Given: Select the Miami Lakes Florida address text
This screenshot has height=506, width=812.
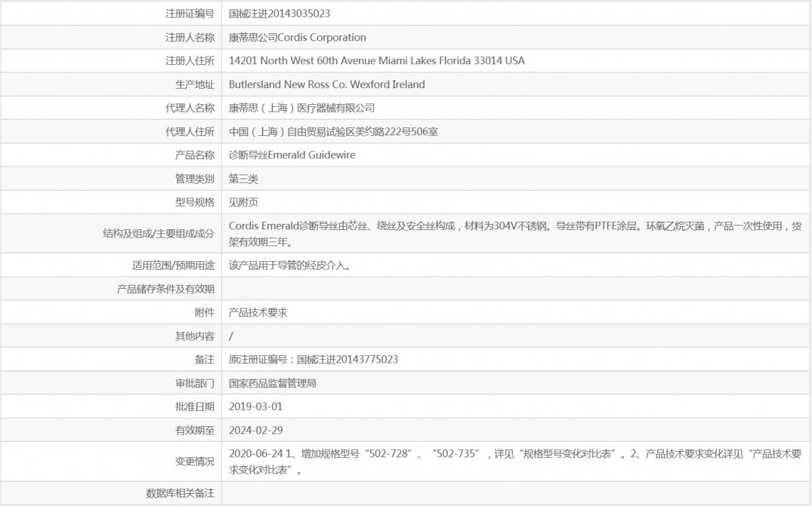Looking at the screenshot, I should [x=377, y=61].
